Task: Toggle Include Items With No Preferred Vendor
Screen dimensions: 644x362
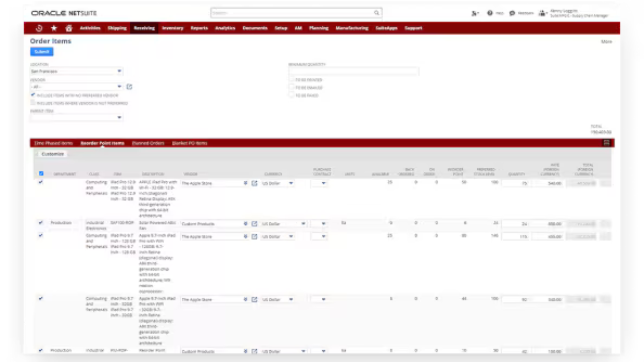Action: click(33, 95)
